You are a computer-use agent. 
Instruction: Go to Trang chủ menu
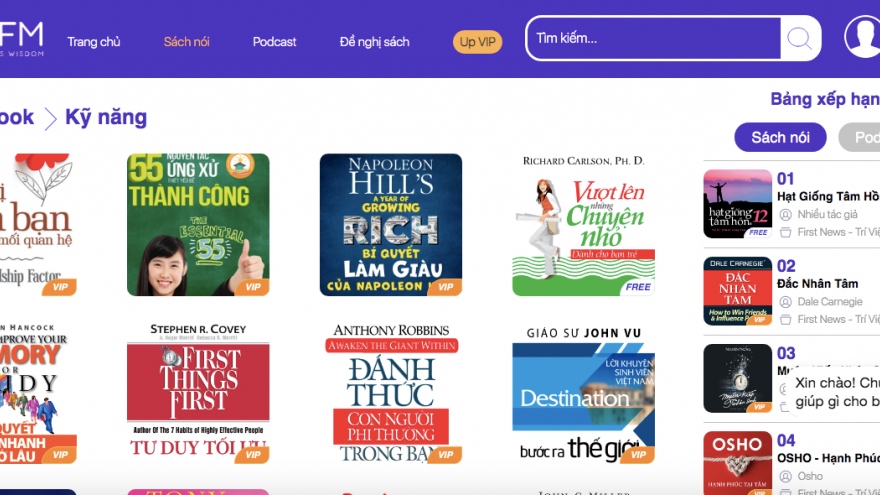[94, 42]
